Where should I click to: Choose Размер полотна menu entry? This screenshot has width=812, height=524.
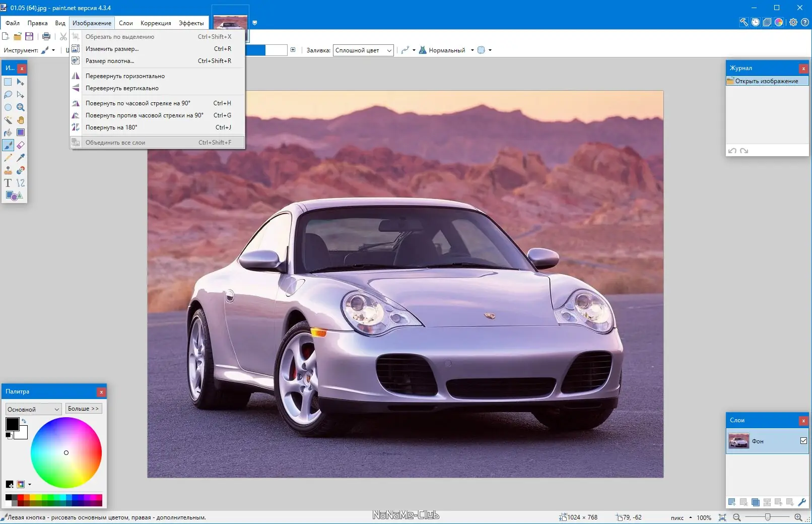point(157,61)
